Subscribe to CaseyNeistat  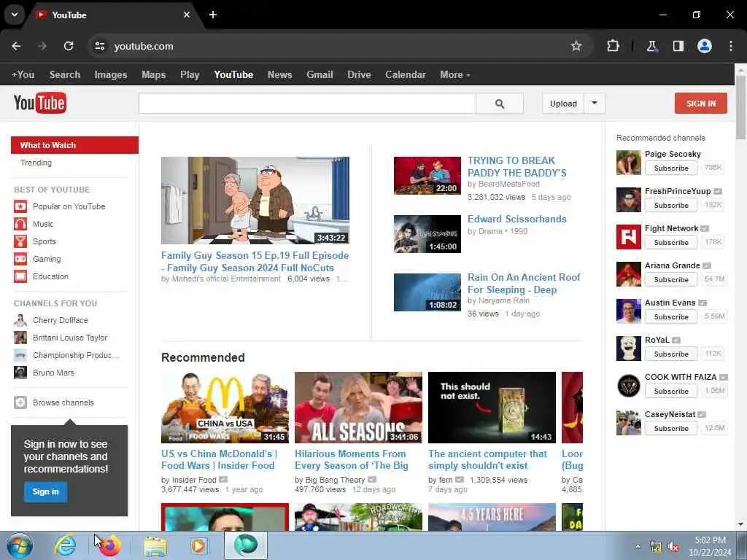[x=671, y=428]
